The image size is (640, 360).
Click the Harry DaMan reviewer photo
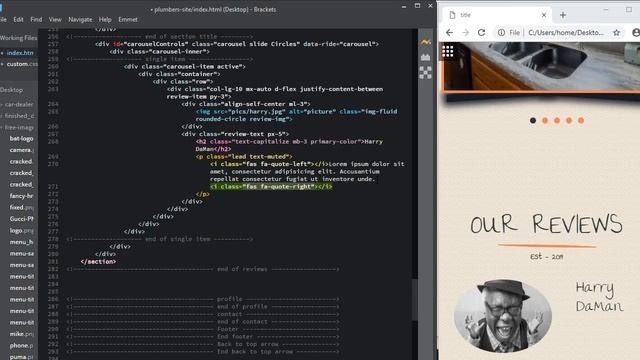tap(503, 316)
